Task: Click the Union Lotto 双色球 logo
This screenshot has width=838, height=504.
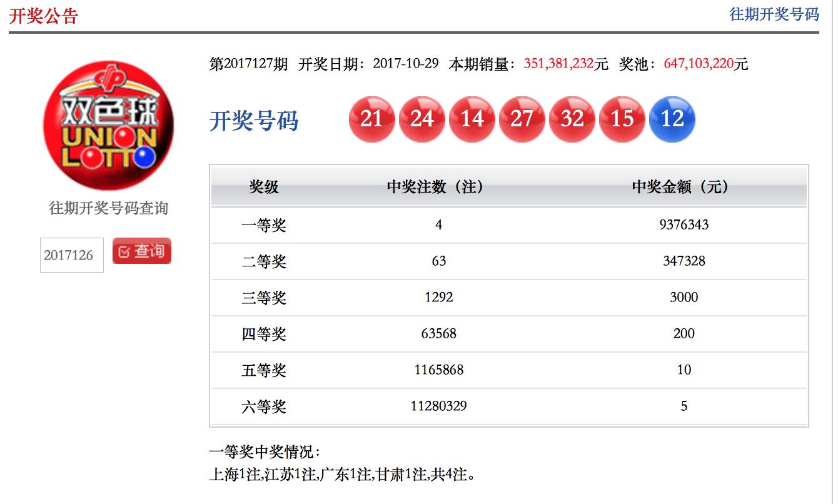Action: [x=108, y=126]
